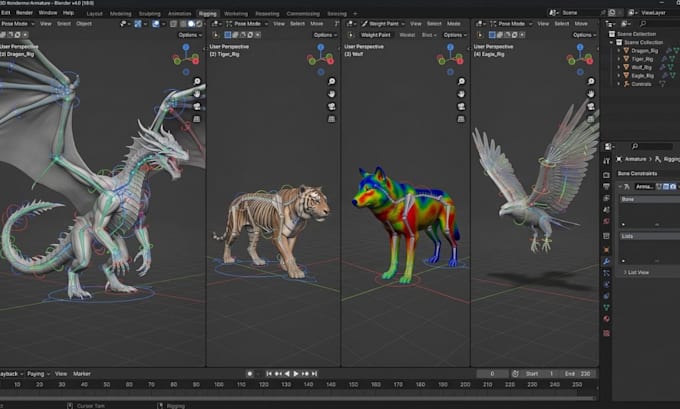Viewport: 680px width, 409px height.
Task: Select Eagle_Rig in Outliner
Action: coord(642,75)
